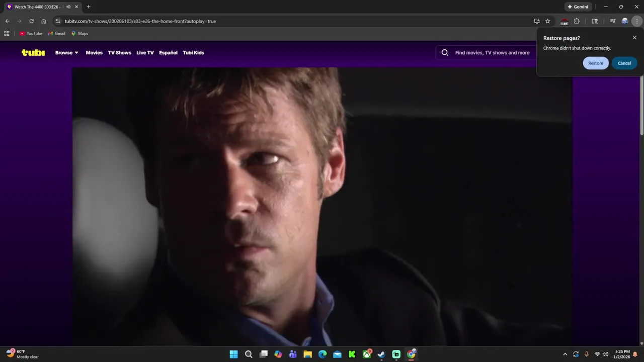Viewport: 644px width, 362px height.
Task: Open Wi-Fi network settings
Action: coord(597,354)
